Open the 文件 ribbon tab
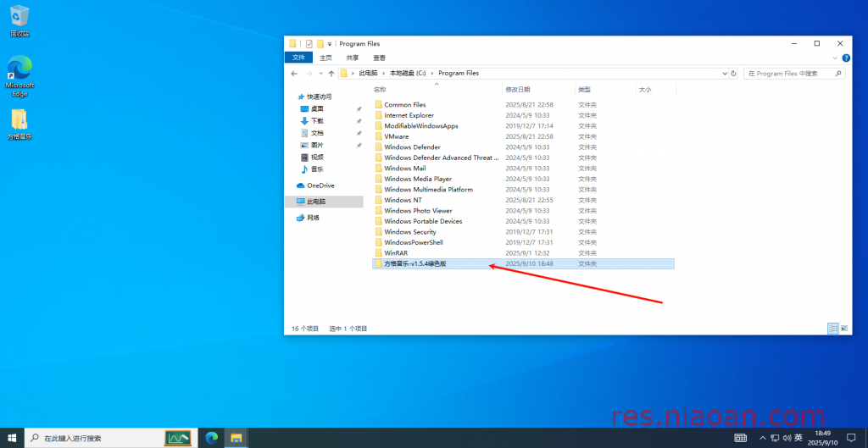Screen dimensions: 868x448 point(298,58)
